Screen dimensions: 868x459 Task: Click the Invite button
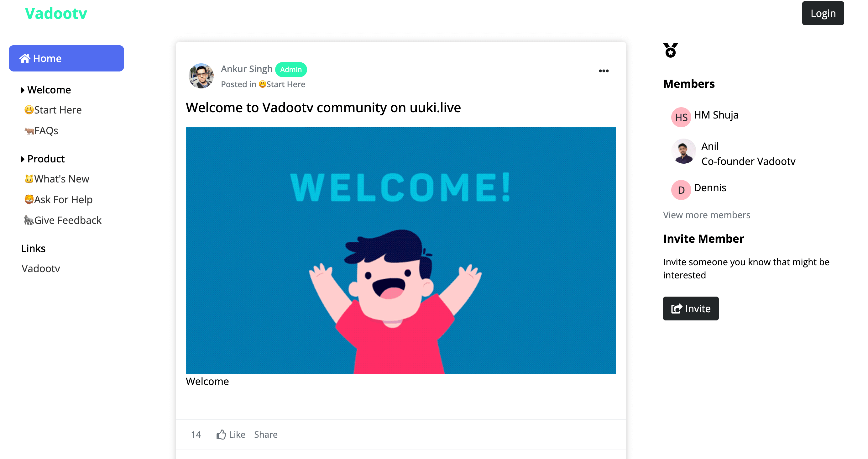click(690, 308)
